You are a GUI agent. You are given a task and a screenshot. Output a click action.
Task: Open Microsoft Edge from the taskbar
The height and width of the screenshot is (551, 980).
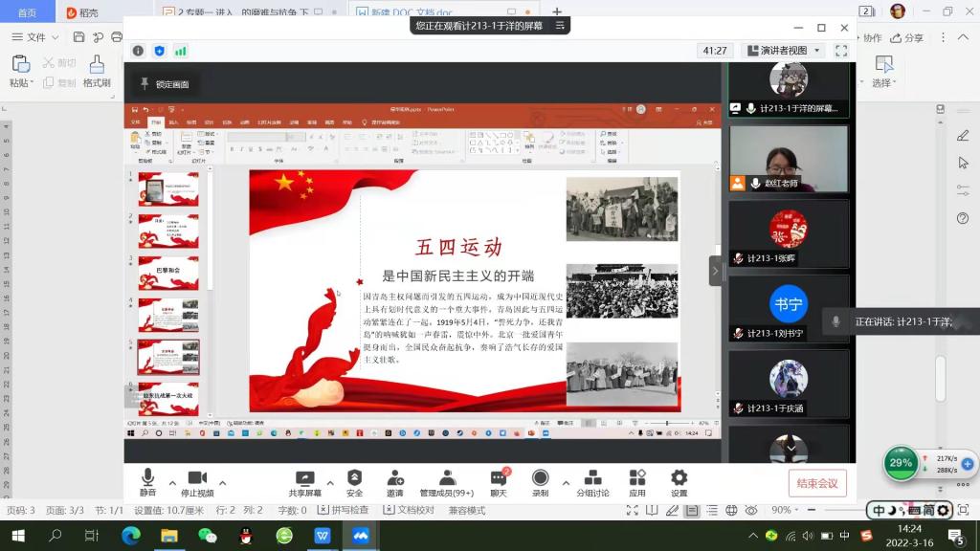[x=131, y=536]
